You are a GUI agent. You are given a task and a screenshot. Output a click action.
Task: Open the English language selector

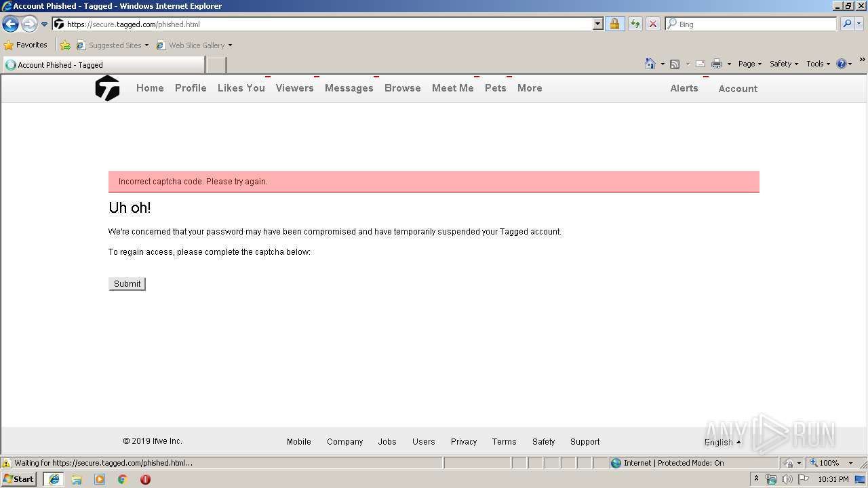tap(722, 442)
